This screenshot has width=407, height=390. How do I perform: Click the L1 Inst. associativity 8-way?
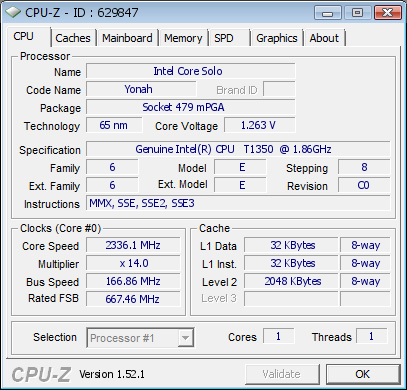point(365,263)
